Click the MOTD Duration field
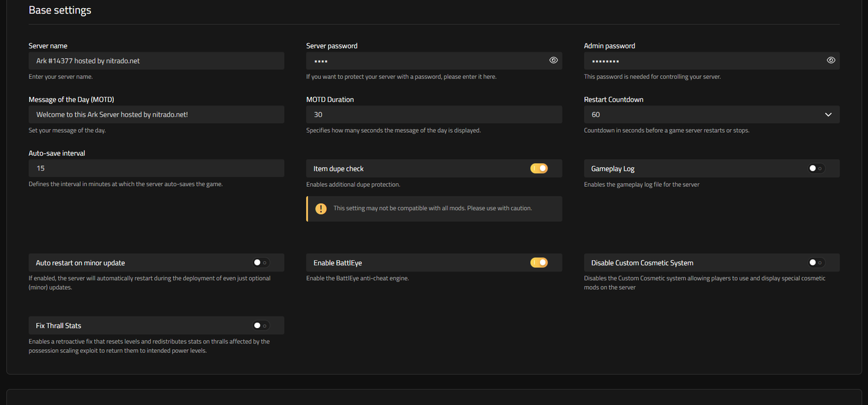Viewport: 868px width, 405px height. (434, 114)
